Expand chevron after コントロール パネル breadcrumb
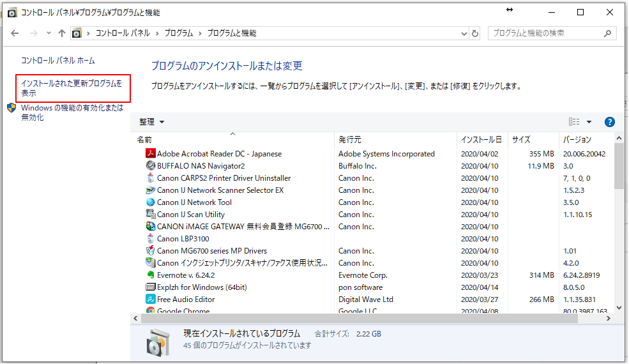Viewport: 629px width, 364px height. coord(158,33)
